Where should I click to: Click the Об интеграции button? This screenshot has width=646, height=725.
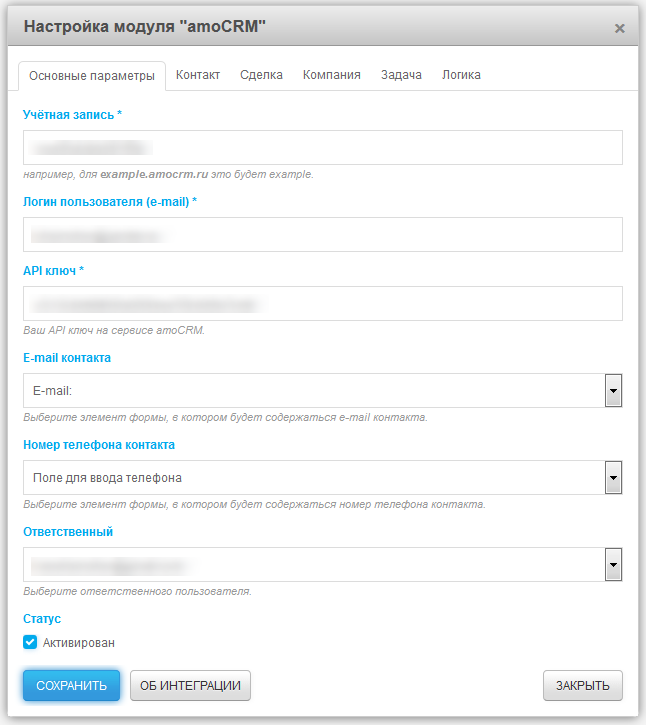(190, 686)
